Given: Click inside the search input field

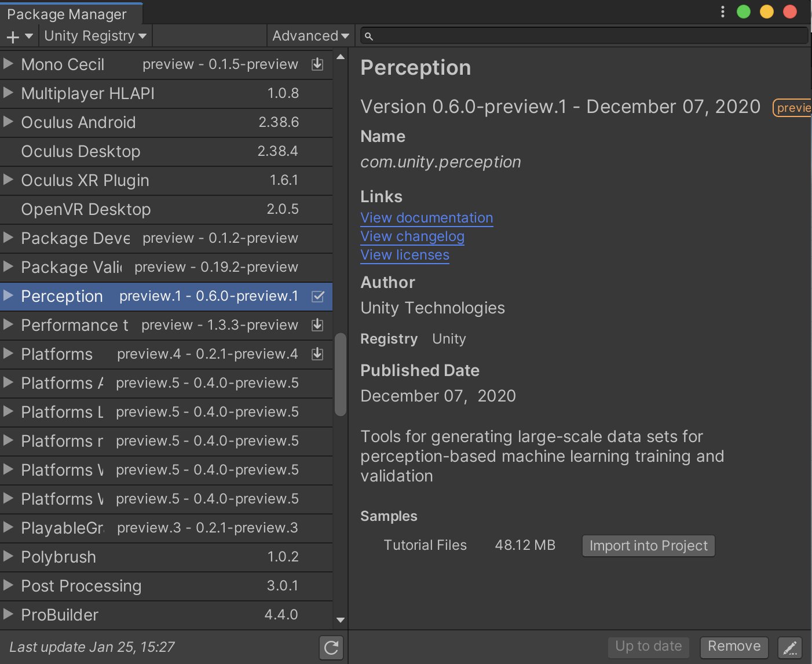Looking at the screenshot, I should [x=579, y=36].
